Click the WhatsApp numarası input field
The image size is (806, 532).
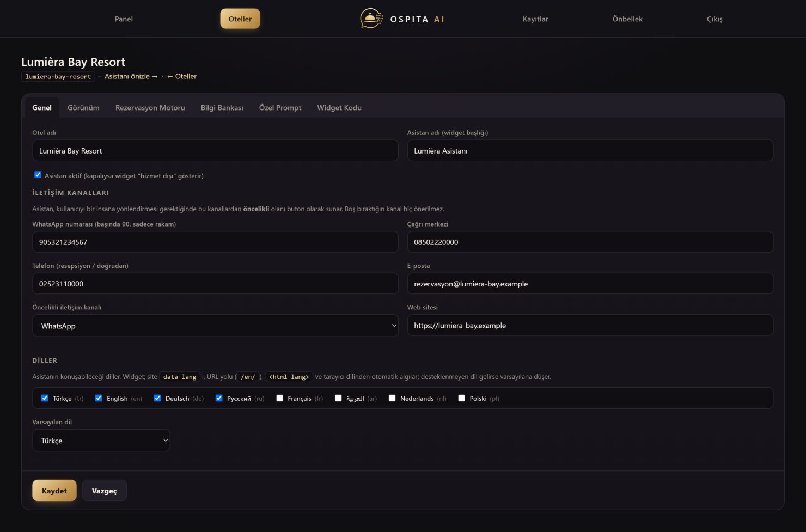pos(215,242)
